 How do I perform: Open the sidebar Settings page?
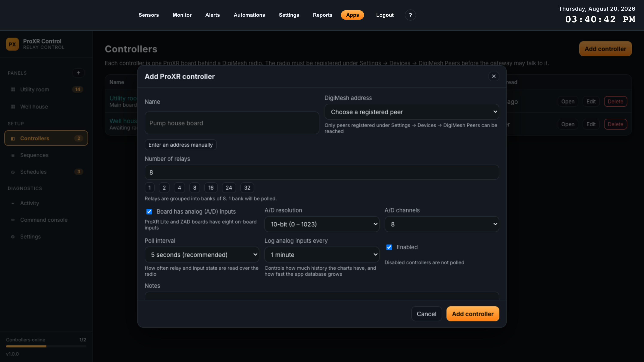coord(46,237)
